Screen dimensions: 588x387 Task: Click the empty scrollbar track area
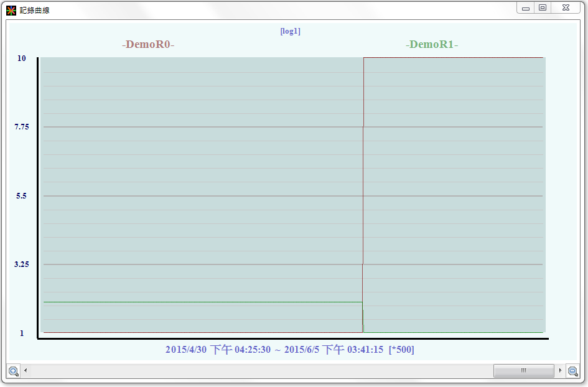click(x=249, y=371)
